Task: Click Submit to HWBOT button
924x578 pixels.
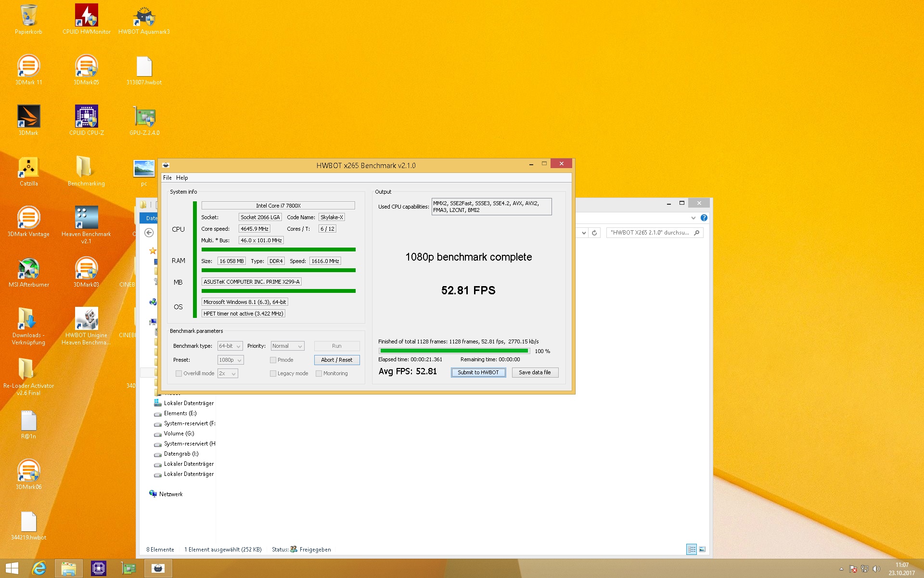Action: (478, 372)
